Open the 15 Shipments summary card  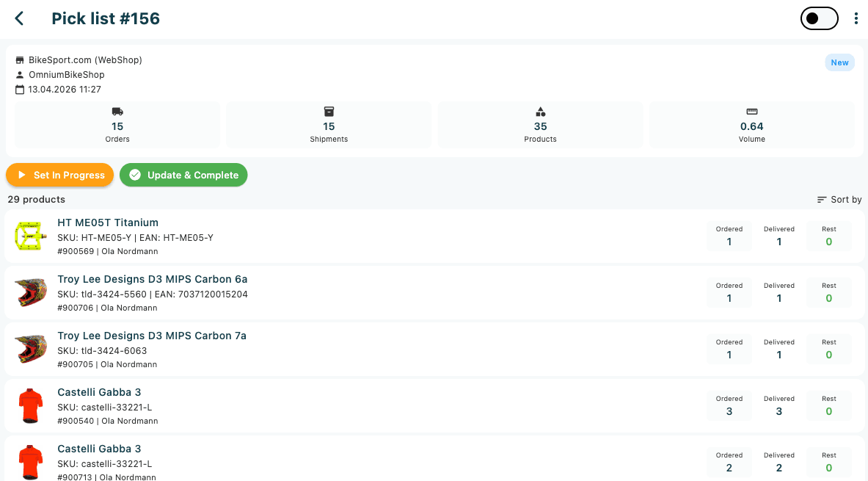pos(329,125)
